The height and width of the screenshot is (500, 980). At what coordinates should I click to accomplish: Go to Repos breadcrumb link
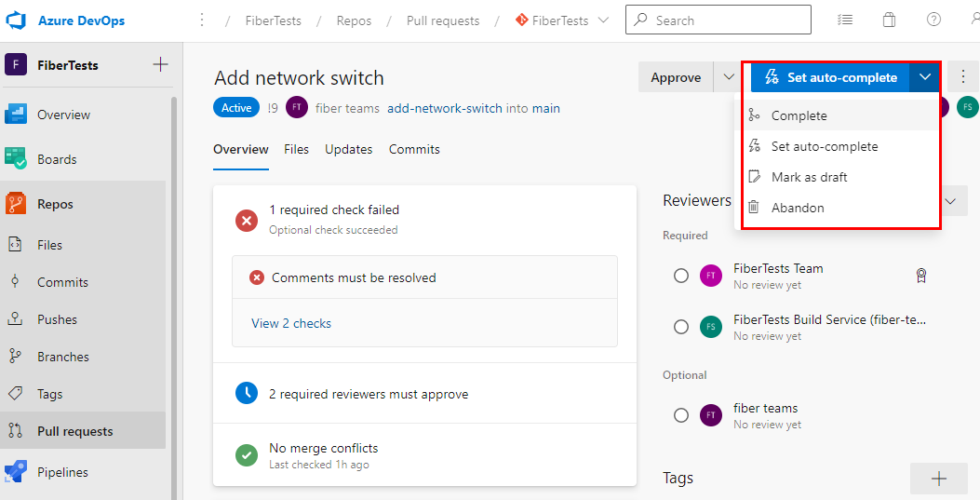354,20
